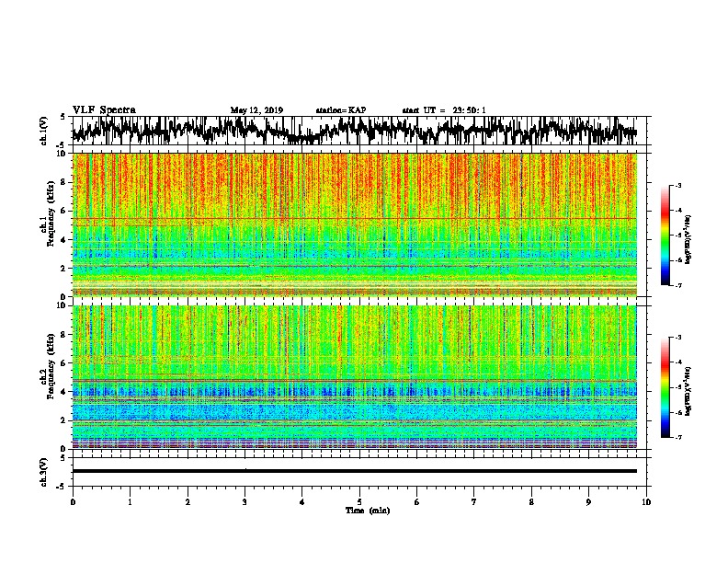728x563 pixels.
Task: Click the ch.1 frequency axis "8" tick label
Action: (x=63, y=182)
